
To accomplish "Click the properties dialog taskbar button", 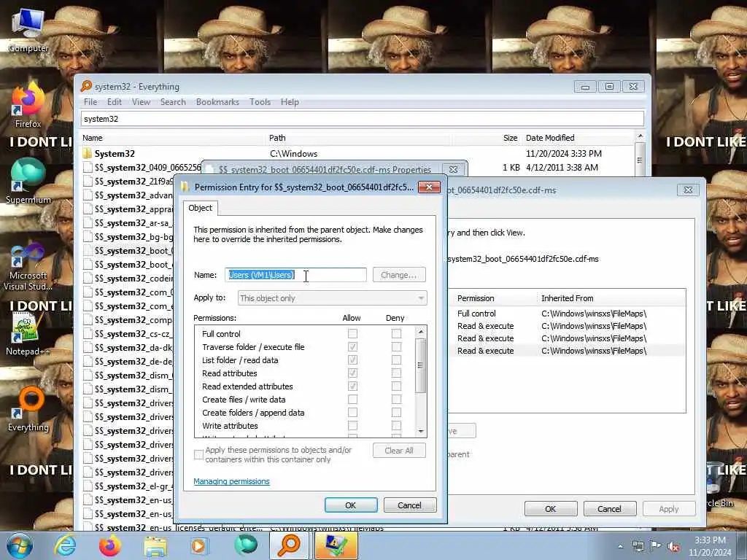I will point(336,545).
